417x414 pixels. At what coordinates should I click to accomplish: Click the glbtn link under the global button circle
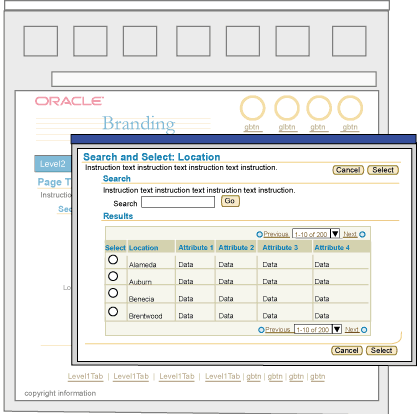[x=287, y=127]
